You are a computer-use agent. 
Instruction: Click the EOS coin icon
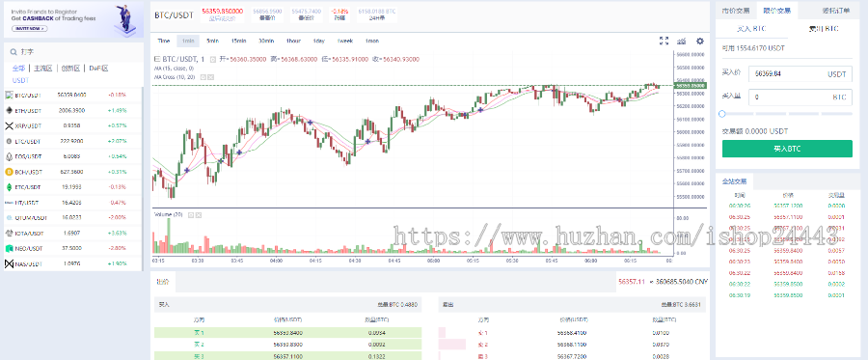[x=9, y=156]
